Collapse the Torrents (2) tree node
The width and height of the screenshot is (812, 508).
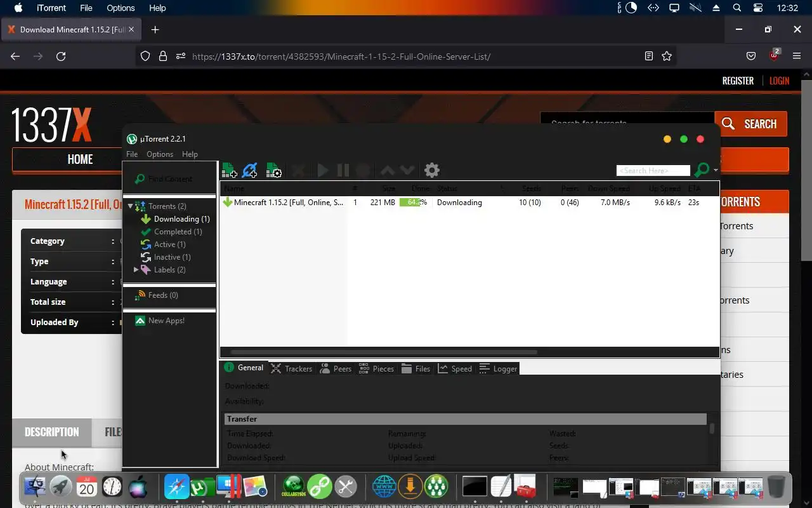pyautogui.click(x=130, y=206)
